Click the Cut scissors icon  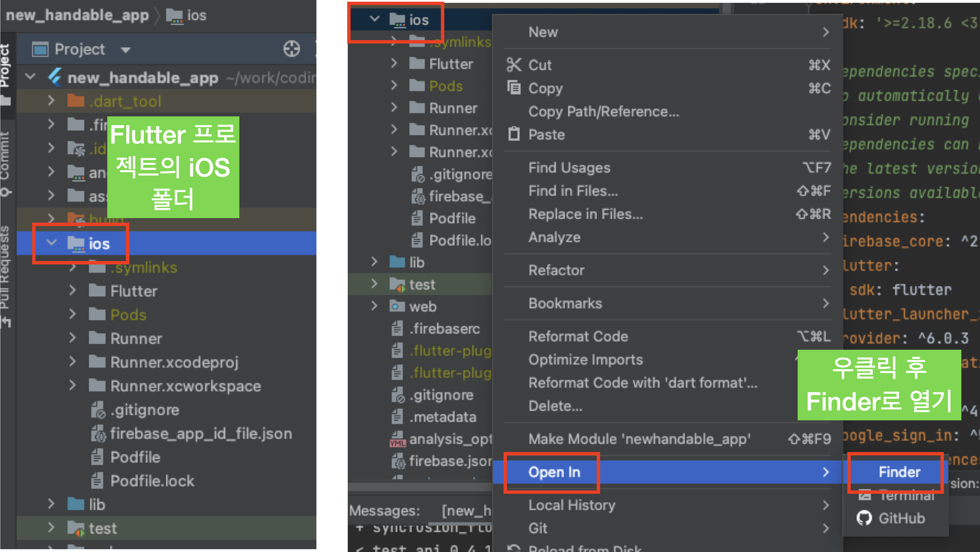tap(514, 65)
